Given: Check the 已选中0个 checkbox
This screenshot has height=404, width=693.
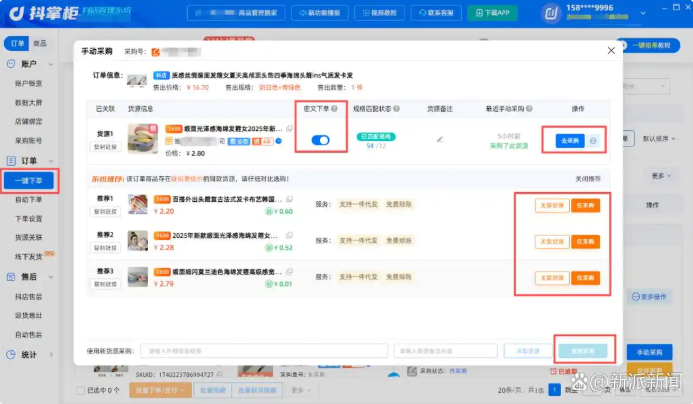Looking at the screenshot, I should point(80,390).
